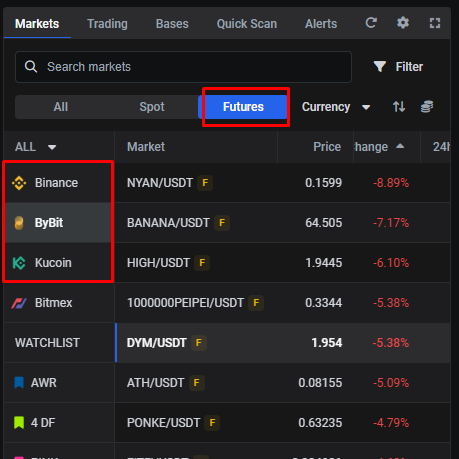Select the 1000000PEIPEI/USDT market row
Viewport: 459px width, 459px height.
pos(283,303)
